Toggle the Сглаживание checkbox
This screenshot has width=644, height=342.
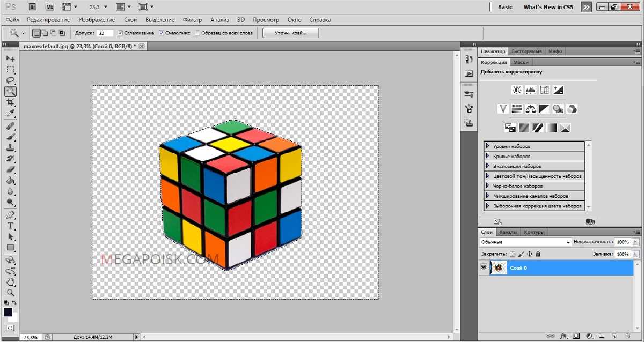pyautogui.click(x=120, y=33)
